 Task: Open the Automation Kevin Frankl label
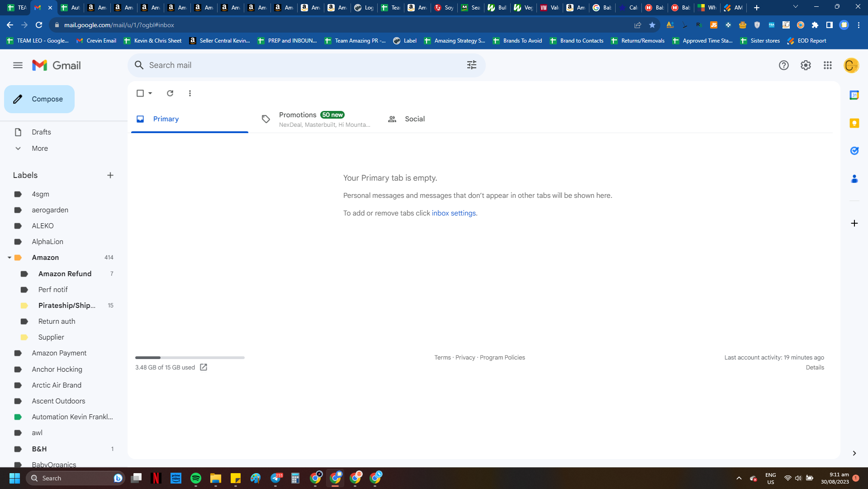72,417
